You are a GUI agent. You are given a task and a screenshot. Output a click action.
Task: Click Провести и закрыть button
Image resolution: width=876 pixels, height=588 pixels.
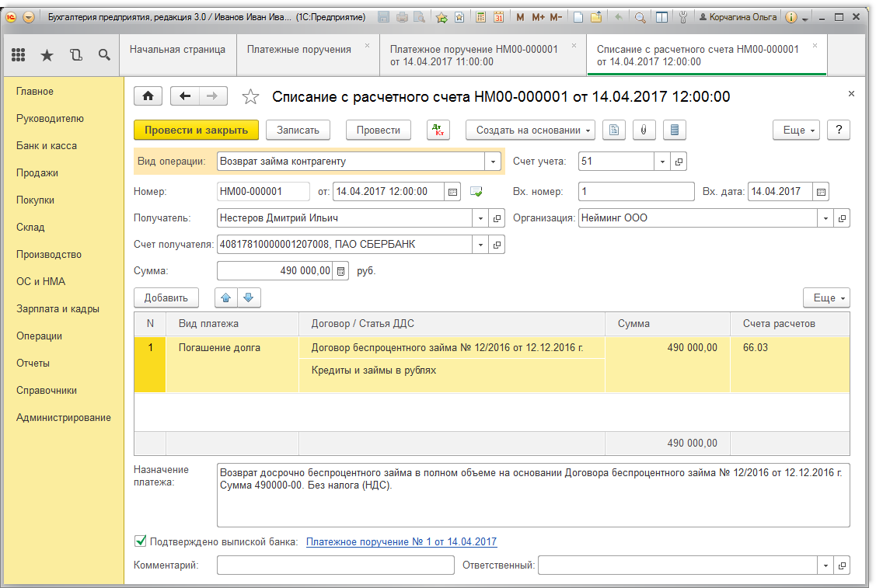tap(196, 130)
